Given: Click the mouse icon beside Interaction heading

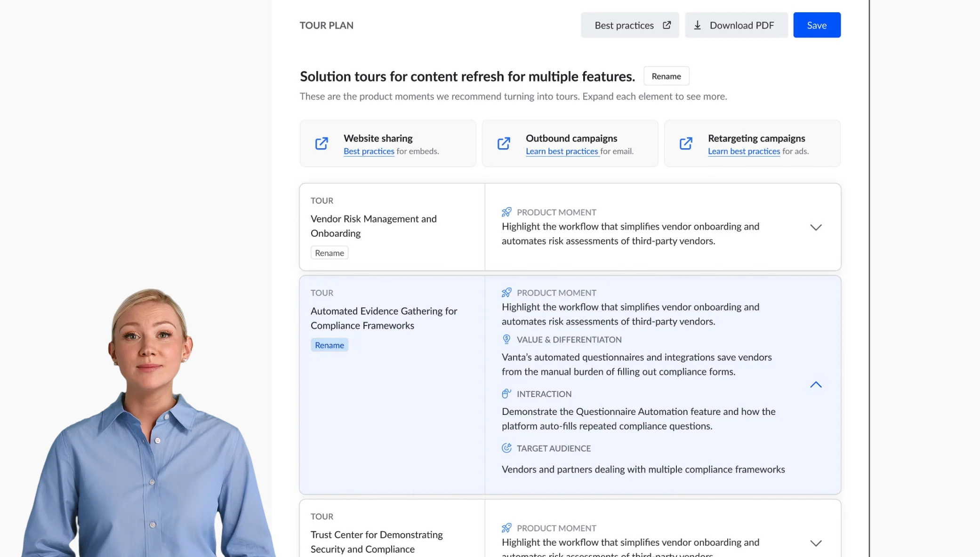Looking at the screenshot, I should click(506, 394).
